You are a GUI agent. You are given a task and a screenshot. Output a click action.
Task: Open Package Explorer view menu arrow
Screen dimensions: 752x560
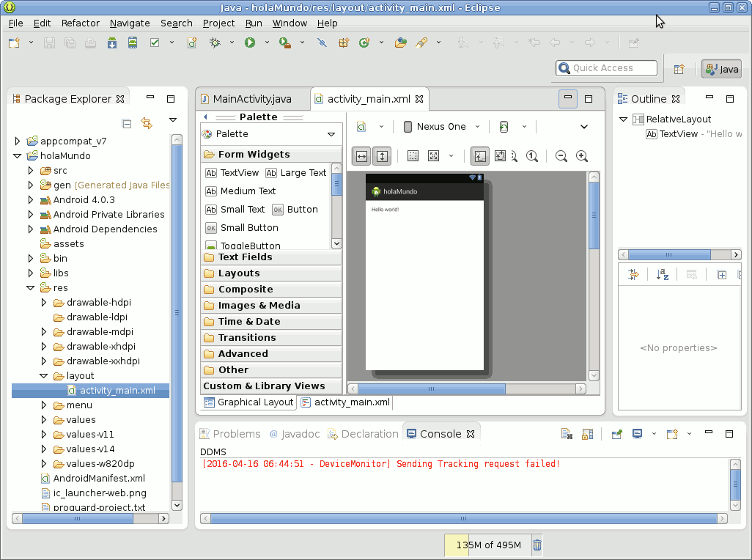pyautogui.click(x=173, y=120)
